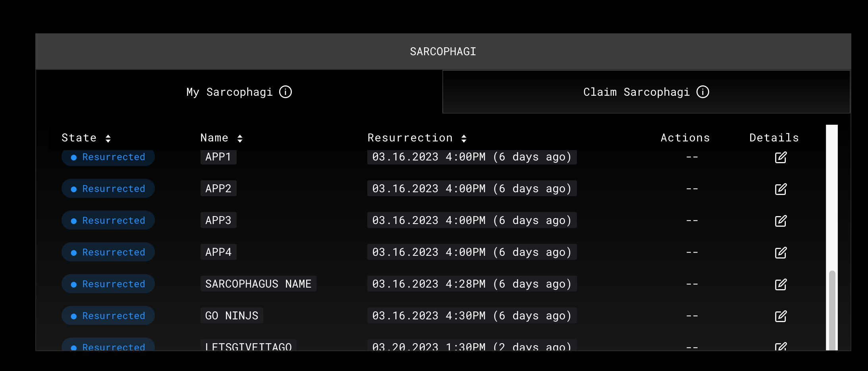868x371 pixels.
Task: Click the Resurrected badge on APP3
Action: click(x=108, y=220)
